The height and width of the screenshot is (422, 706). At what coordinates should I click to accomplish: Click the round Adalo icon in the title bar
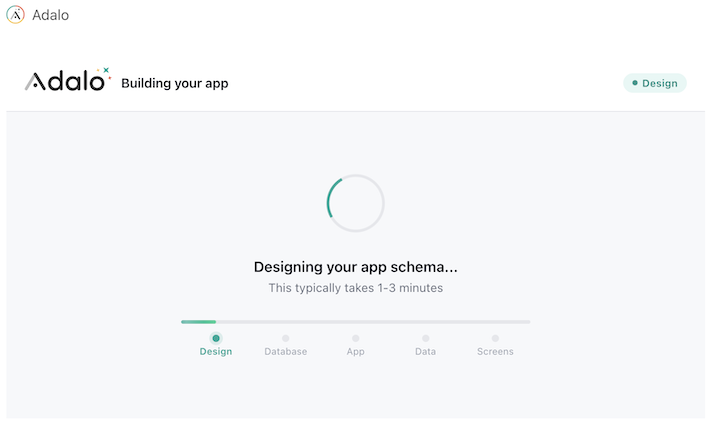15,16
